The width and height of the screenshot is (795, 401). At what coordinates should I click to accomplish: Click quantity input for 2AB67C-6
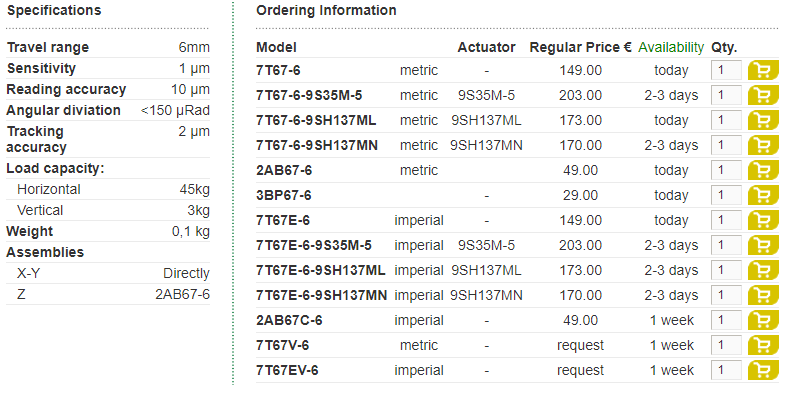[726, 320]
